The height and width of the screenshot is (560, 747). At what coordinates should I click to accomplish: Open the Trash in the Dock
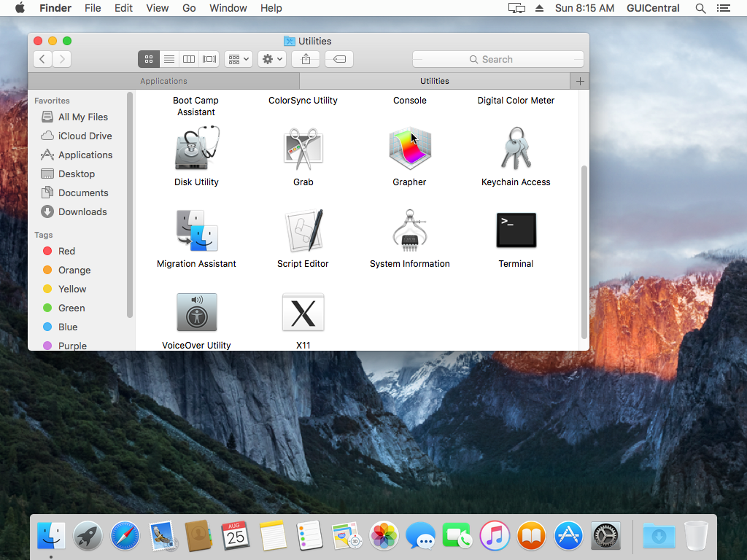(x=696, y=536)
